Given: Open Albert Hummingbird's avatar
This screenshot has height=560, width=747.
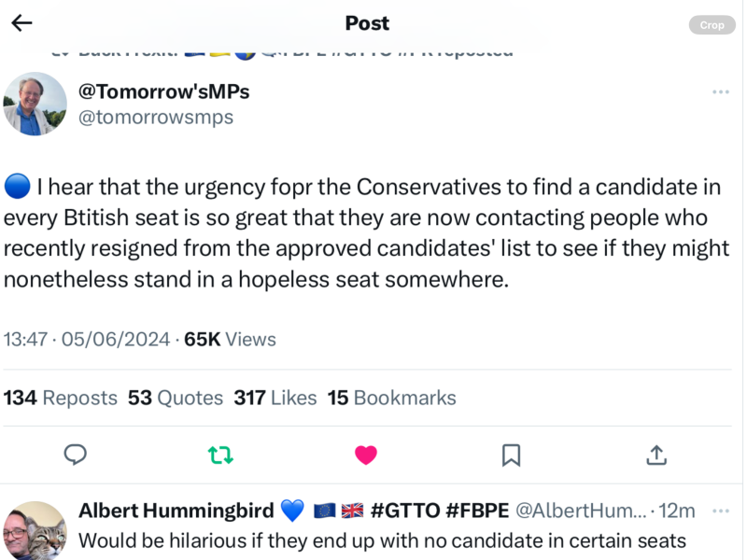Looking at the screenshot, I should 35,530.
